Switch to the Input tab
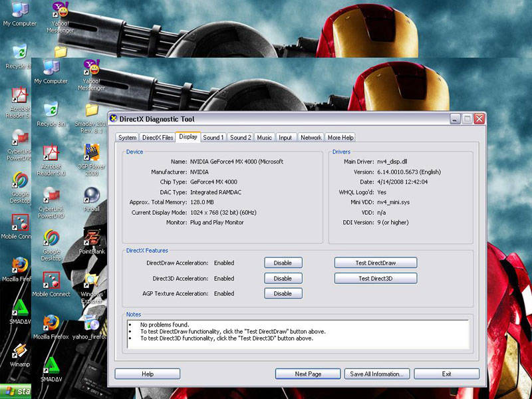 coord(285,138)
